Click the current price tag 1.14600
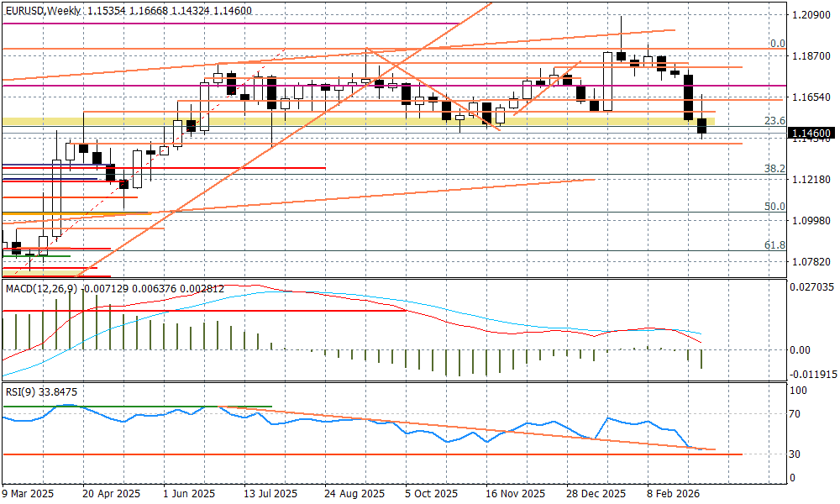This screenshot has height=504, width=840. click(811, 133)
